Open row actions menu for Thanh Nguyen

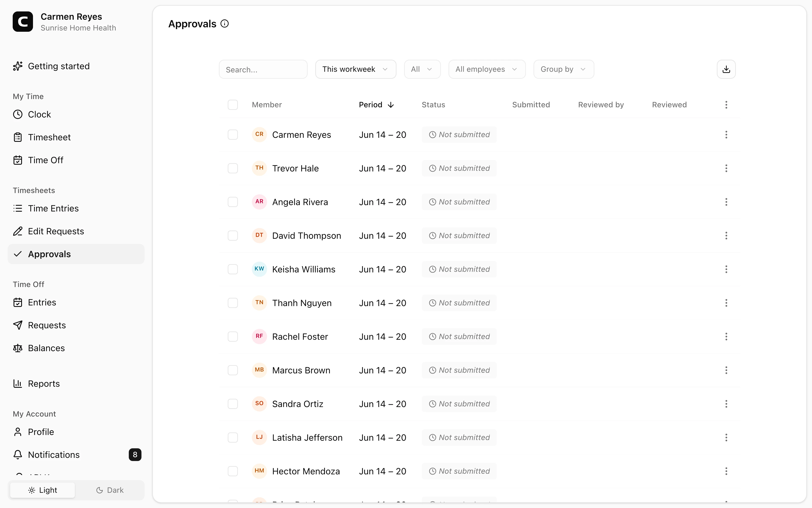pos(726,303)
